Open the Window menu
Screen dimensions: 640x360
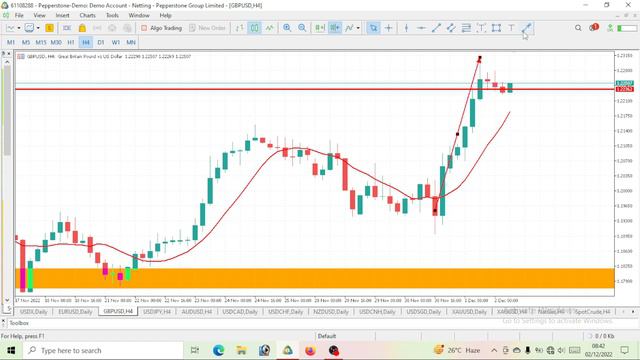(139, 15)
